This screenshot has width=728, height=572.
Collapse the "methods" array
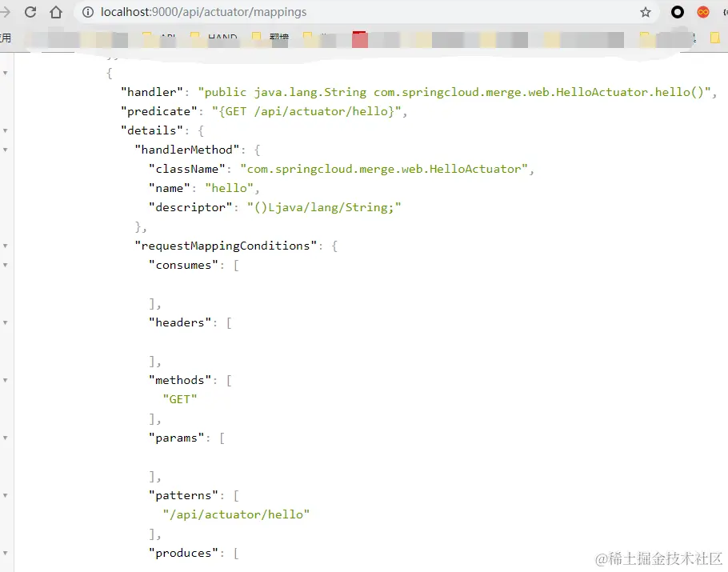pos(5,380)
